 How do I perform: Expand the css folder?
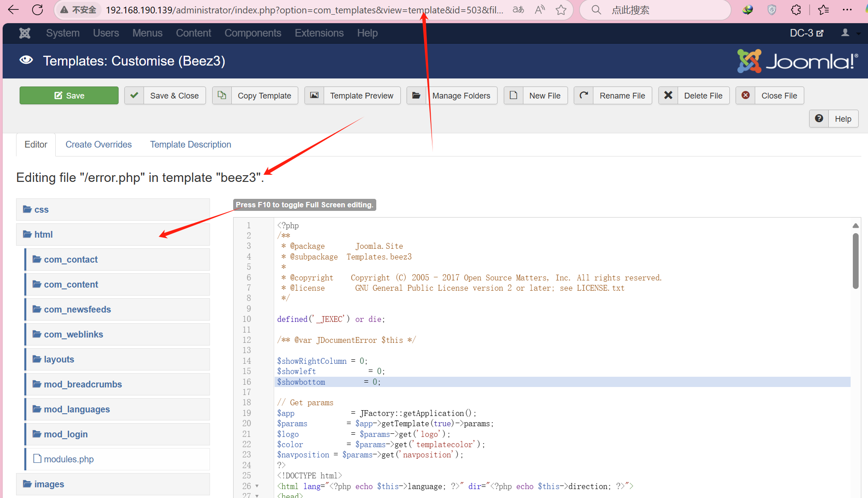point(41,210)
